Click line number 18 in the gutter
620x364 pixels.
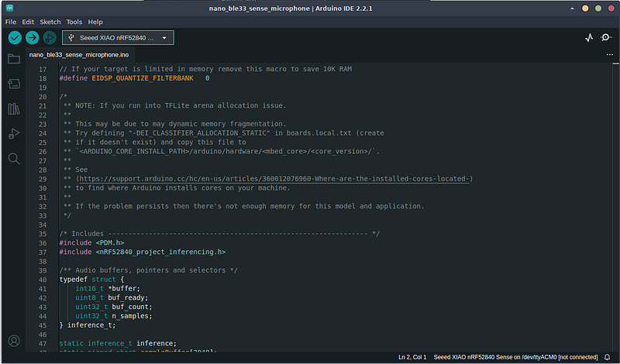click(x=43, y=79)
